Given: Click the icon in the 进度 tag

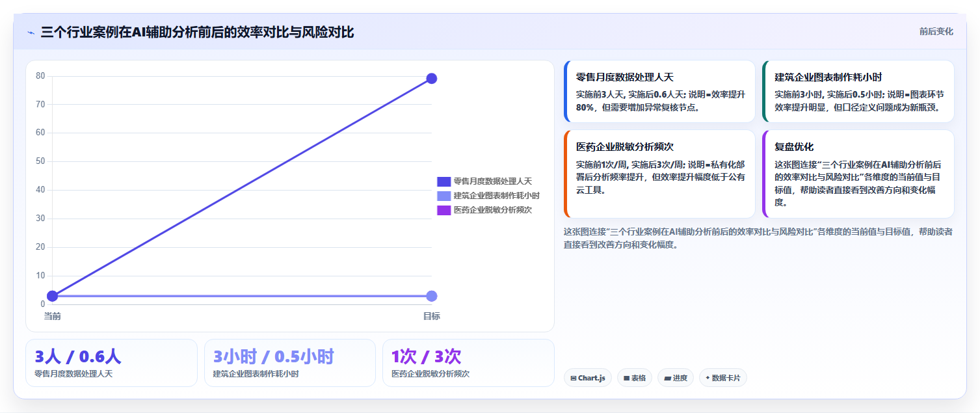Looking at the screenshot, I should click(x=667, y=378).
